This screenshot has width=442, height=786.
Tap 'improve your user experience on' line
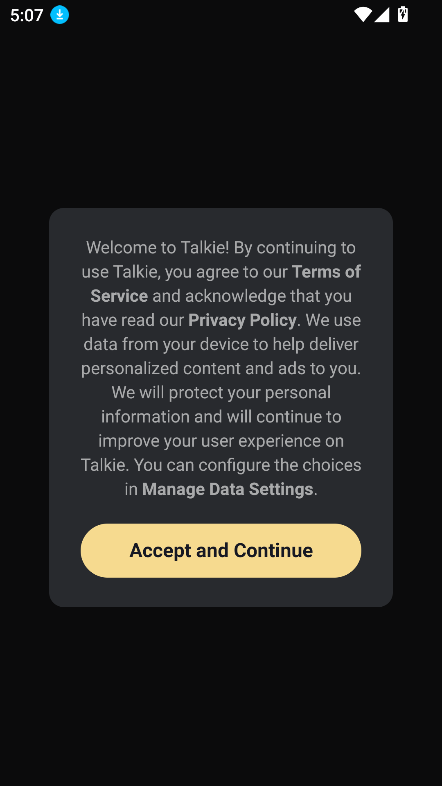(x=221, y=441)
